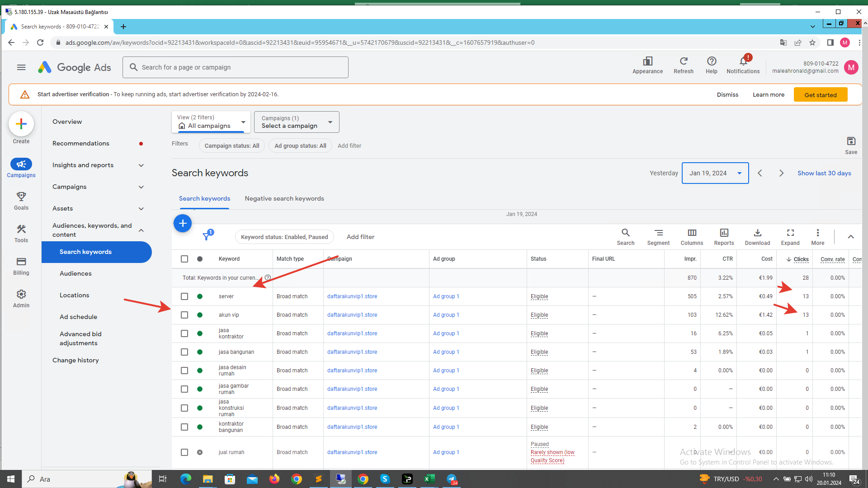Open the table filter funnel

[x=208, y=235]
